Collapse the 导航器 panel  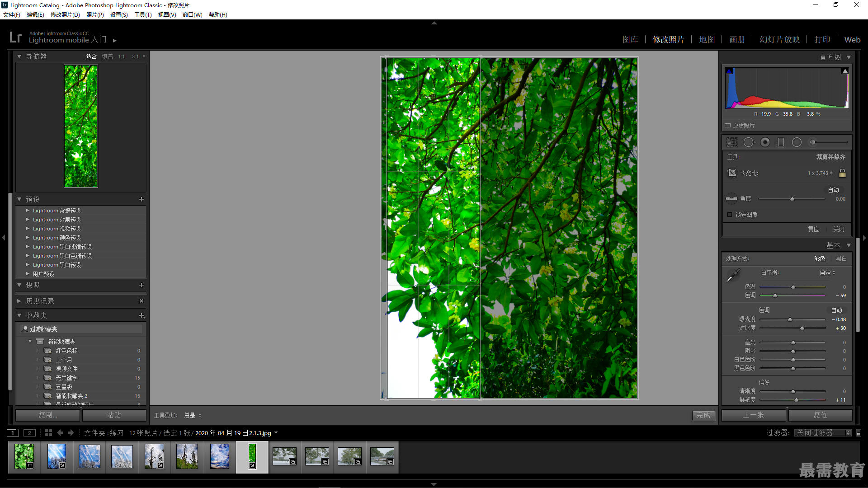coord(19,56)
